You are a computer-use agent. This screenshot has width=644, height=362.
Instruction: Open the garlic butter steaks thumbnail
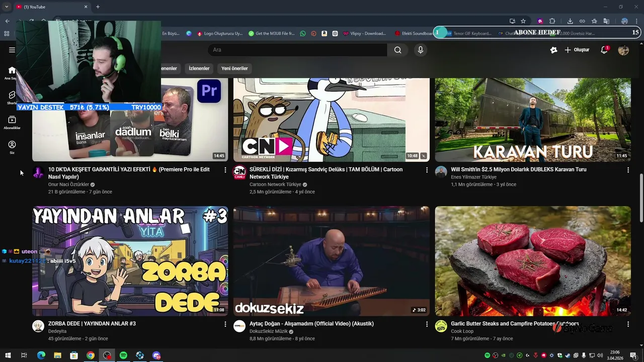point(533,261)
